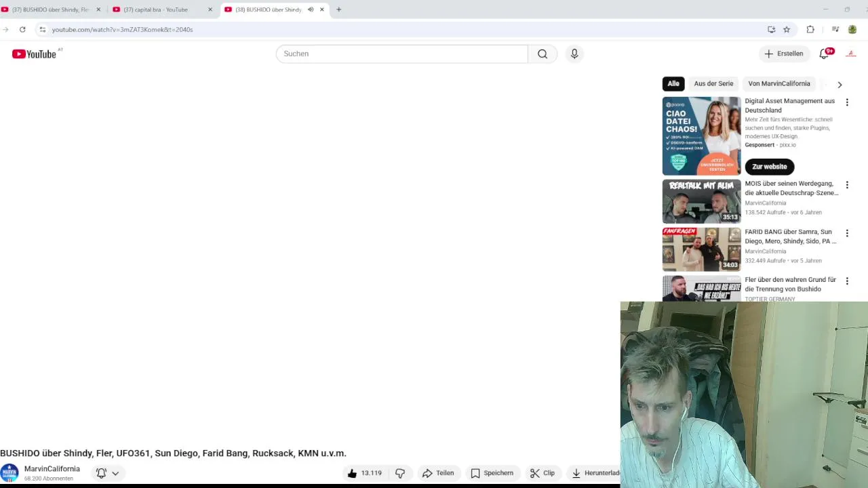Click the video title 'BUSHIDO über Shindy, Fler'
The height and width of the screenshot is (488, 868).
click(173, 453)
